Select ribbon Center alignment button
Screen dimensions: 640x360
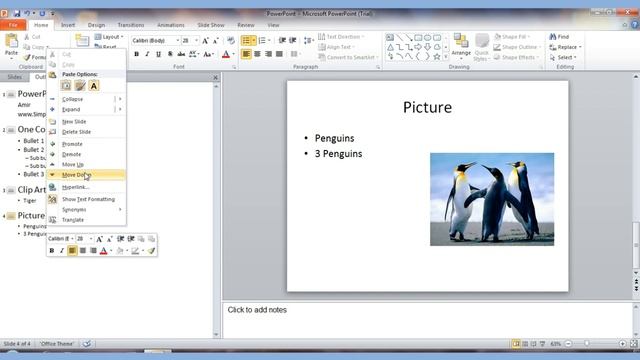pyautogui.click(x=257, y=54)
